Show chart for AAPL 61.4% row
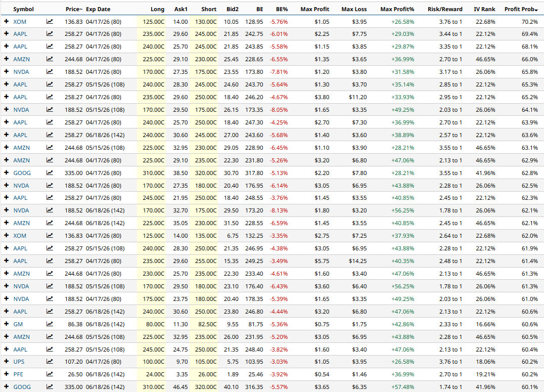Screen dimensions: 544x392 50,261
